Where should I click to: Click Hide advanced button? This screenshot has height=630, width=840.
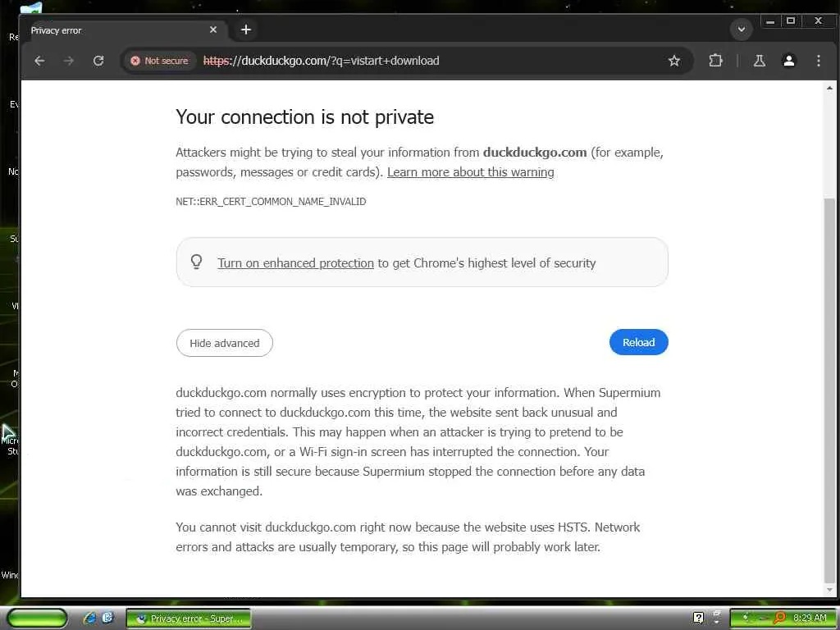tap(224, 343)
